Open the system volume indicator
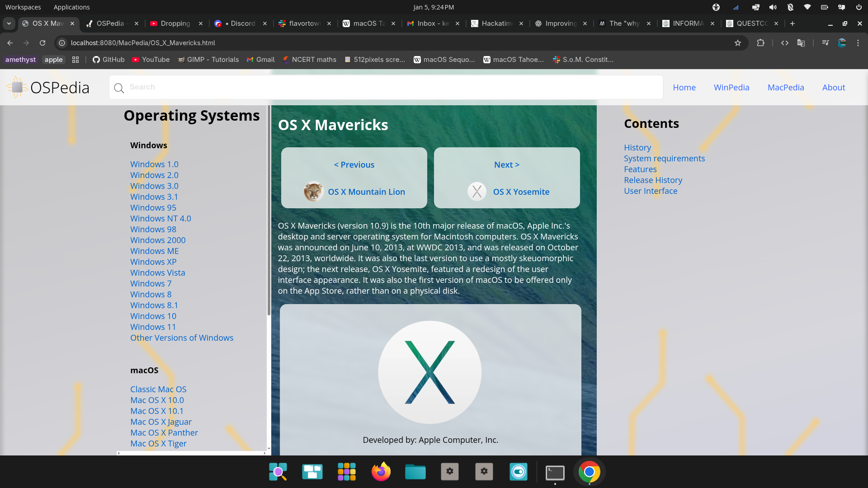 point(773,7)
